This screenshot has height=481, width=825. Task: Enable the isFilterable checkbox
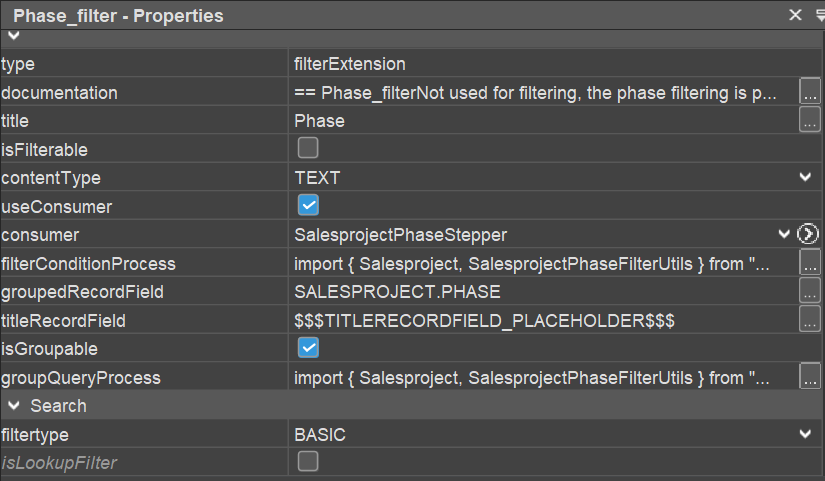click(x=308, y=149)
